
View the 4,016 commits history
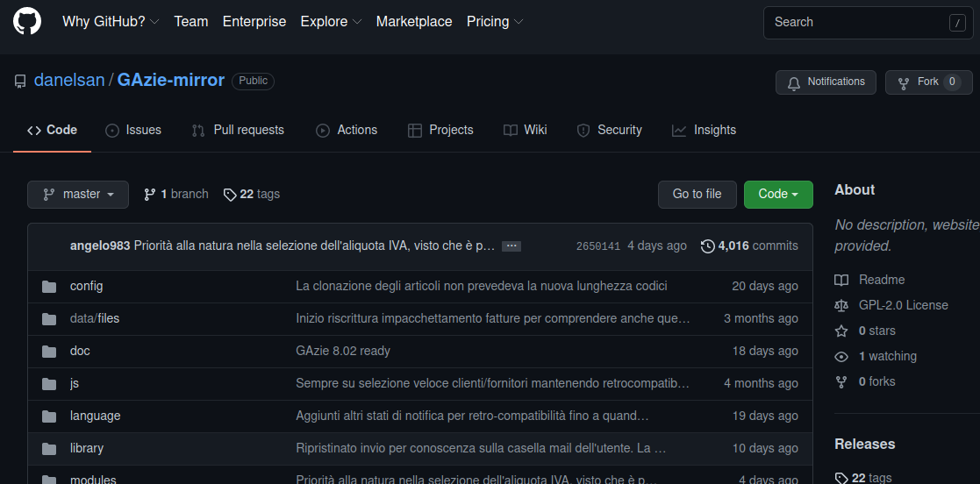[x=749, y=246]
